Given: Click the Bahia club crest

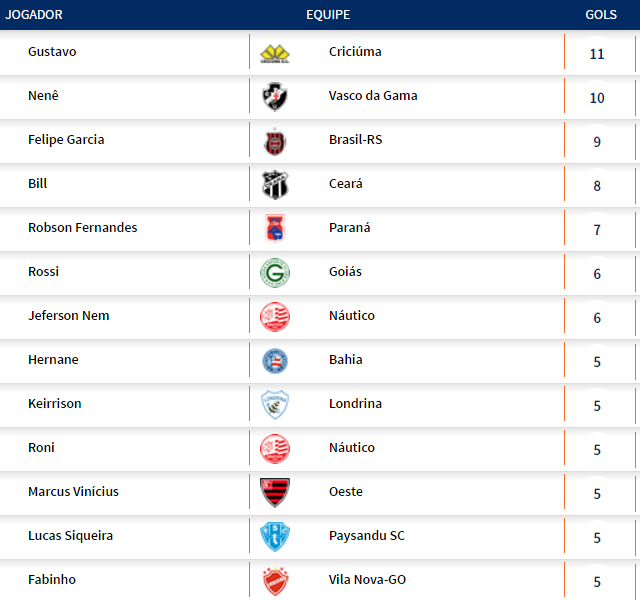Looking at the screenshot, I should click(274, 361).
